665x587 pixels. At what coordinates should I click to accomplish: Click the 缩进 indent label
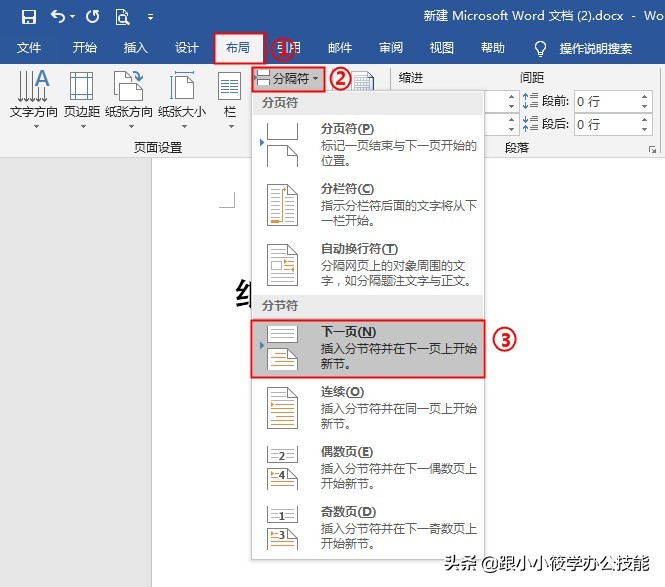(411, 78)
